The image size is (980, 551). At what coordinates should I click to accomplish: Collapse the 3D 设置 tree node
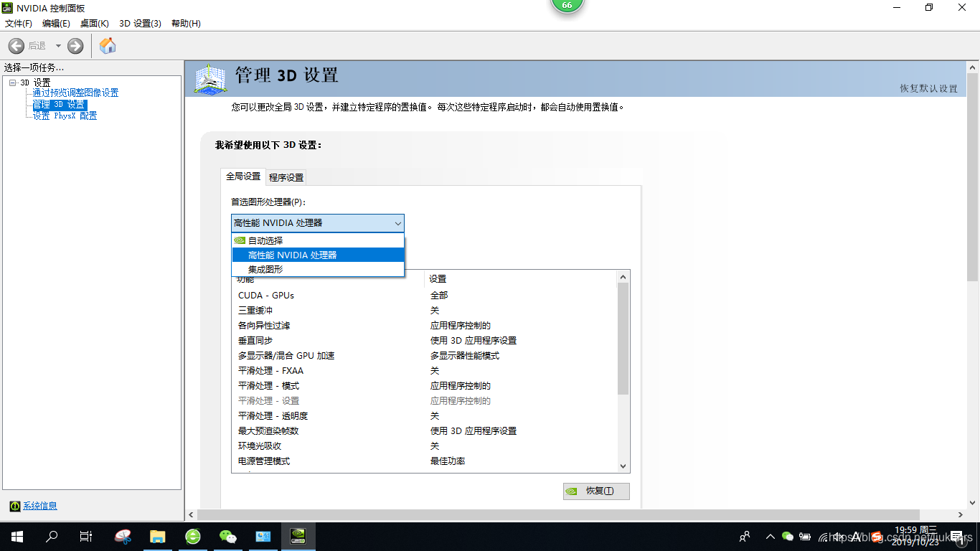pyautogui.click(x=12, y=83)
